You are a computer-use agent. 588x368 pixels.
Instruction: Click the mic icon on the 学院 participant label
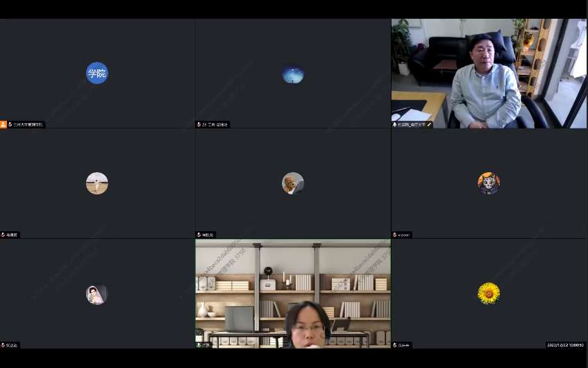point(10,125)
